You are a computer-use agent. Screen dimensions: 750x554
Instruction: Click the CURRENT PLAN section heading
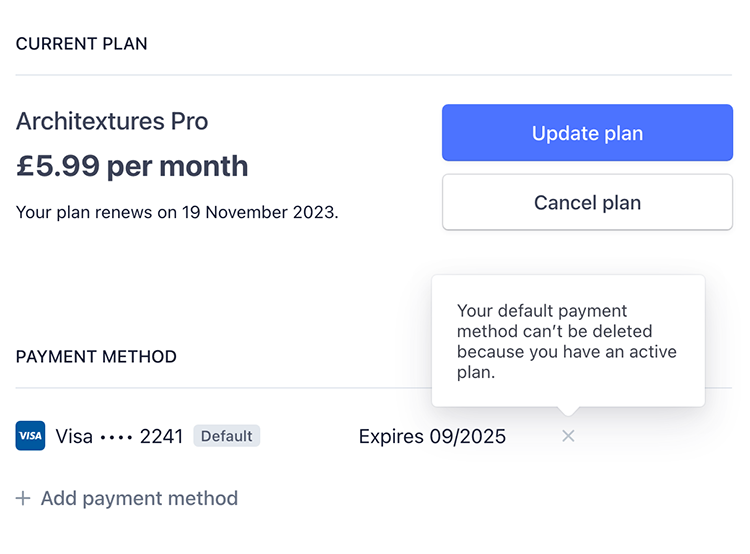pyautogui.click(x=82, y=44)
